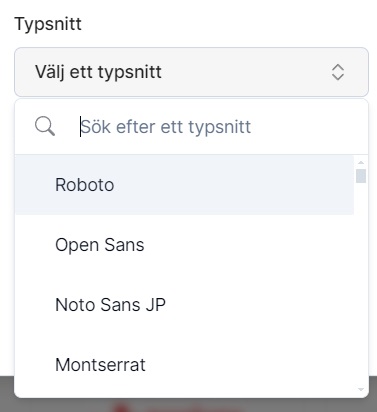Click the scrollbar up arrow in font list

click(361, 162)
